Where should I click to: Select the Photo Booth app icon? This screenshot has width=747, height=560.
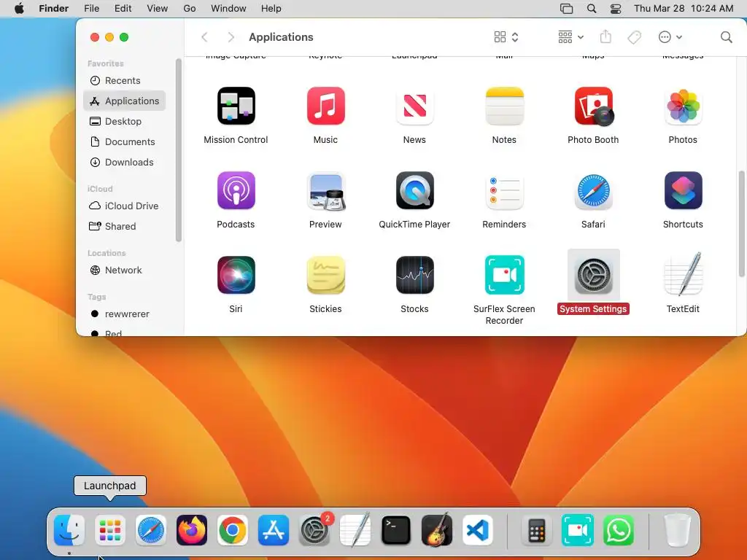(x=594, y=106)
